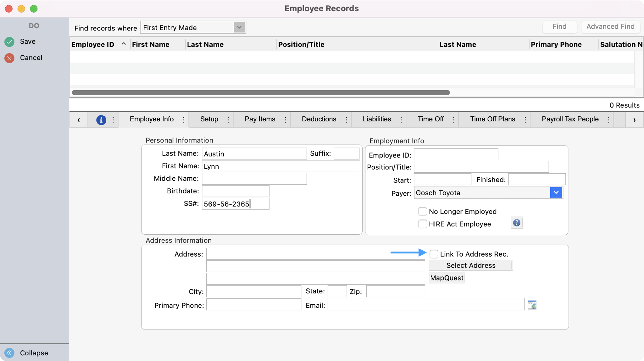This screenshot has height=361, width=644.
Task: Tick Link To Address Rec. checkbox
Action: pyautogui.click(x=434, y=254)
